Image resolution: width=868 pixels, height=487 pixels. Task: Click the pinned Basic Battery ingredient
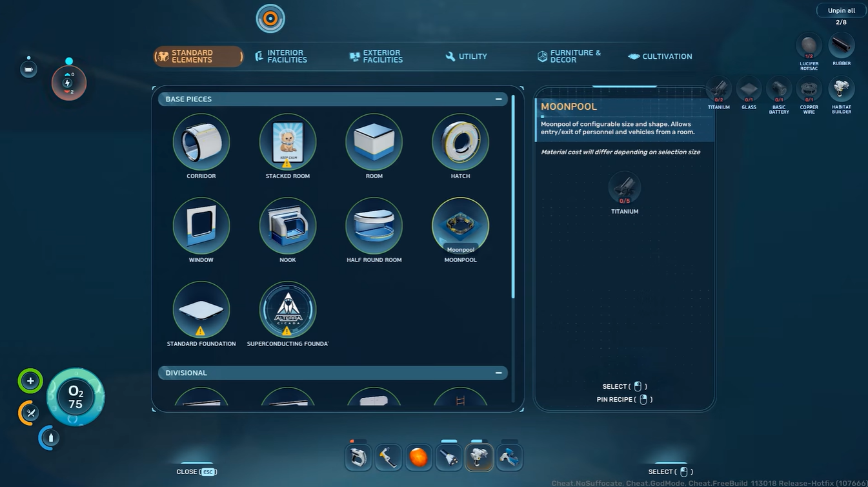pyautogui.click(x=779, y=90)
